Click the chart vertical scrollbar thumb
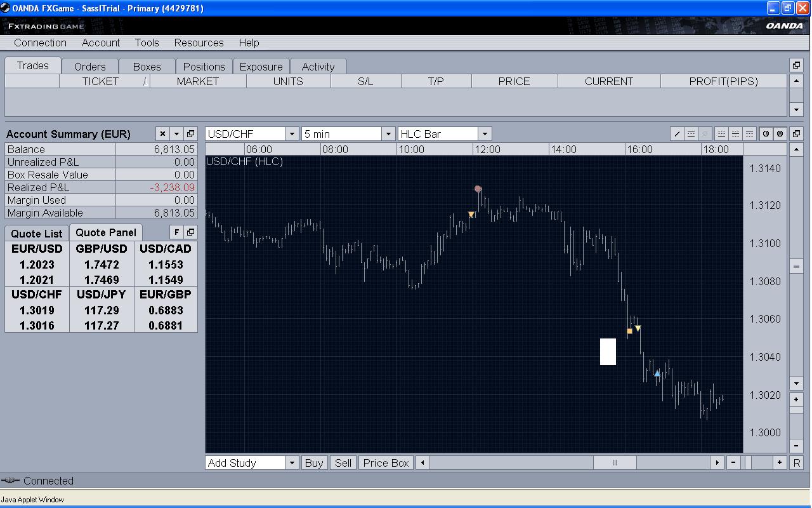This screenshot has width=812, height=508. coord(797,267)
